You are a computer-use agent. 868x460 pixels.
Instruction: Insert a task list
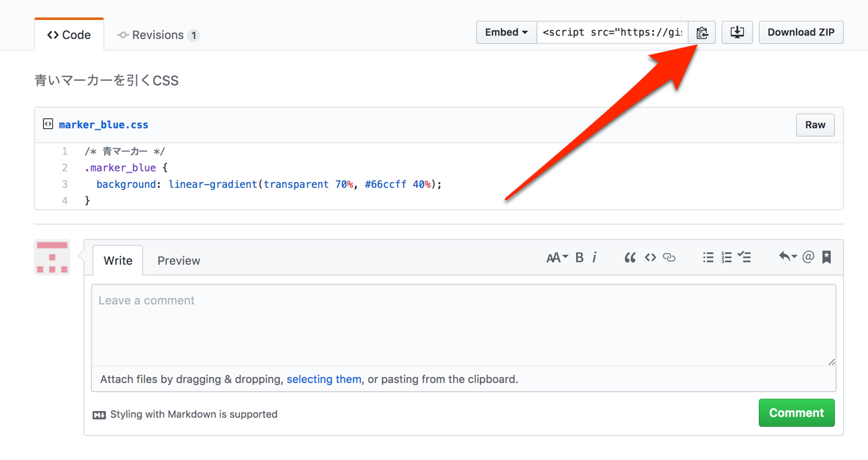[x=745, y=257]
